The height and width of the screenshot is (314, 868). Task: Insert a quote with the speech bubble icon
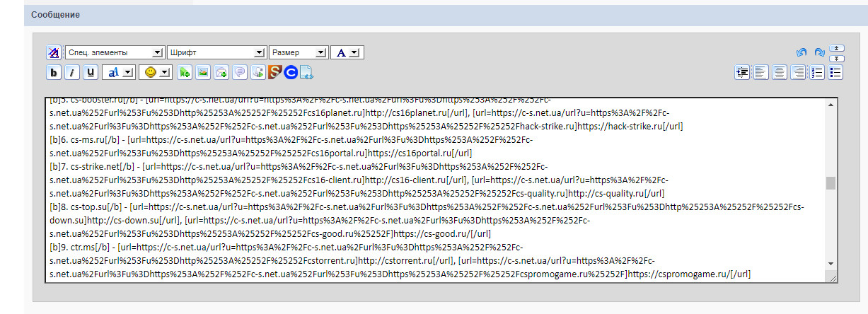pos(240,72)
